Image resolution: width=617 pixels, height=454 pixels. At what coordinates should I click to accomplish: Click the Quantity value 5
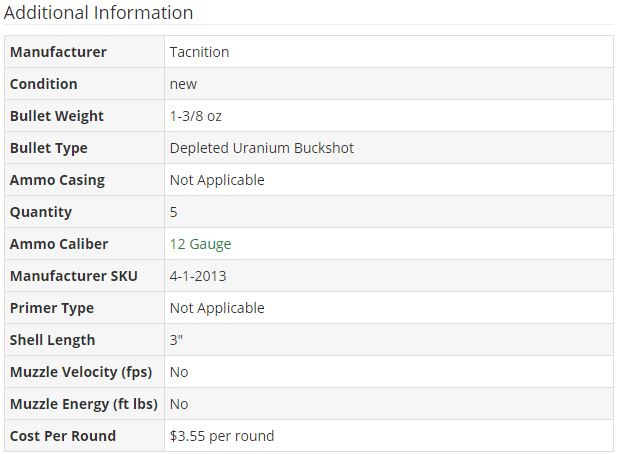pyautogui.click(x=174, y=212)
